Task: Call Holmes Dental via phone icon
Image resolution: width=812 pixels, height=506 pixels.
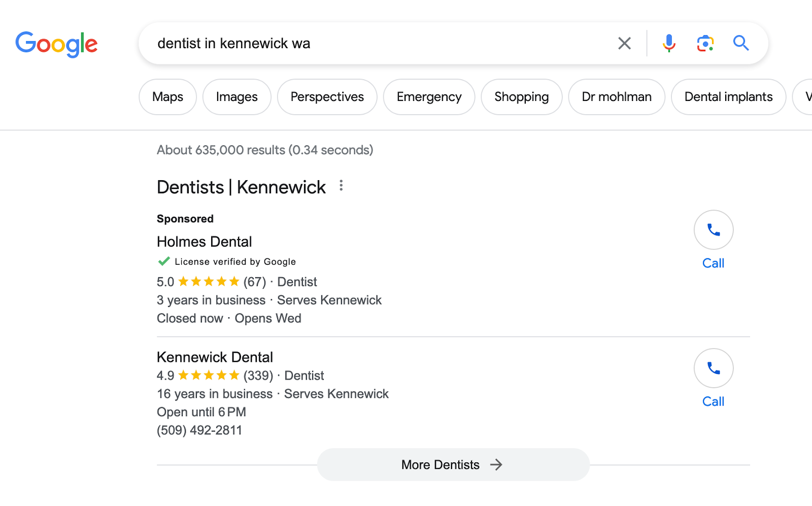Action: pos(714,230)
